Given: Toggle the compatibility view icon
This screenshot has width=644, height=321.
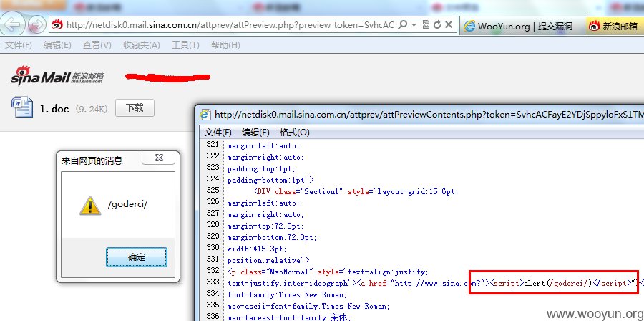Looking at the screenshot, I should (x=426, y=24).
